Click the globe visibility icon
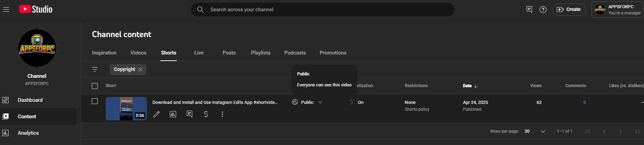This screenshot has width=644, height=145. [x=295, y=102]
